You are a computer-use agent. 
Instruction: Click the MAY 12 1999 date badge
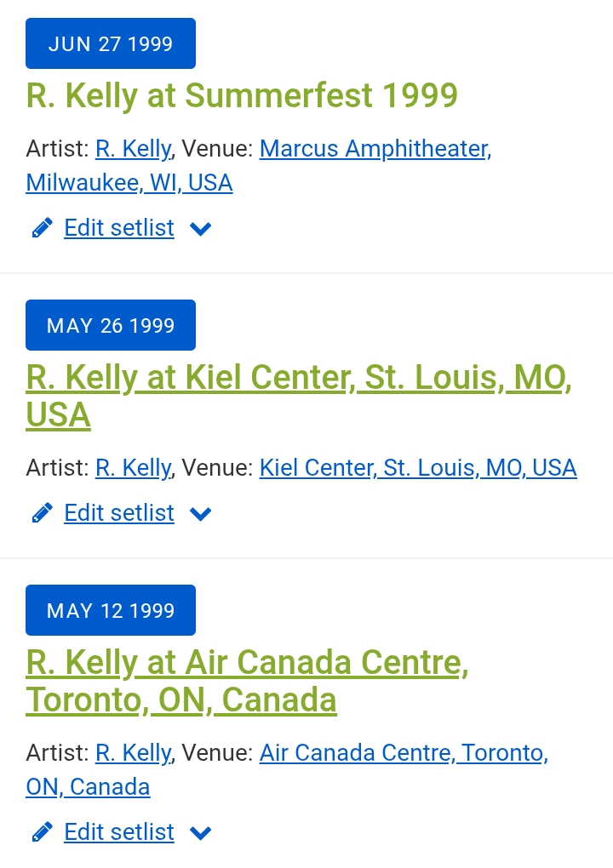pos(111,610)
